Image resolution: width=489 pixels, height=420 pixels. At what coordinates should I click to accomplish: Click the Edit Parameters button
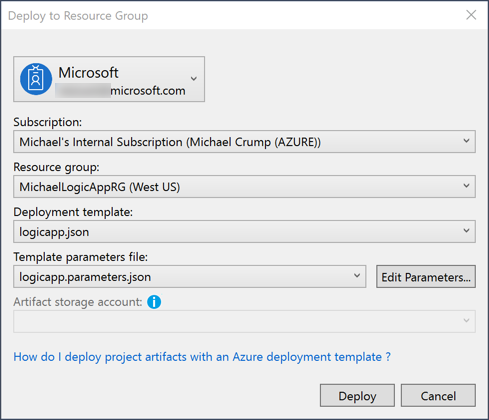426,277
